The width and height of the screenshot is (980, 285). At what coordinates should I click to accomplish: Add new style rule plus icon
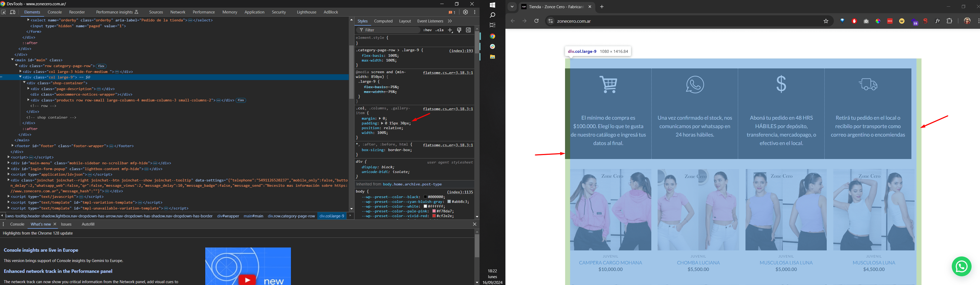click(450, 30)
